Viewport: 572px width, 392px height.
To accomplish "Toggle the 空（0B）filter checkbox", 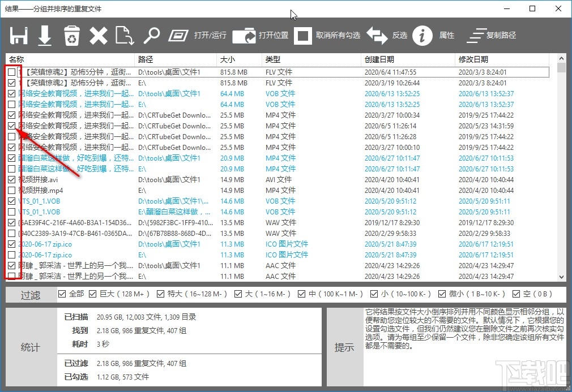I will (x=517, y=294).
